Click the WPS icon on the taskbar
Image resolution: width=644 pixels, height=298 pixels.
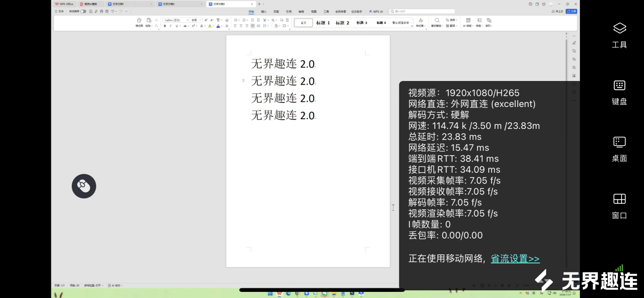click(x=279, y=293)
